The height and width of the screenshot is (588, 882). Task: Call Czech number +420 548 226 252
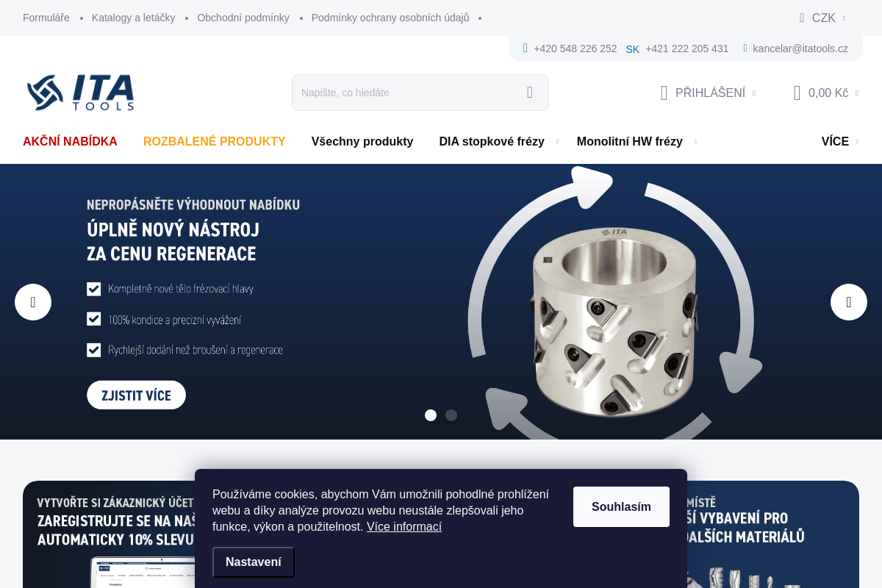click(x=576, y=49)
